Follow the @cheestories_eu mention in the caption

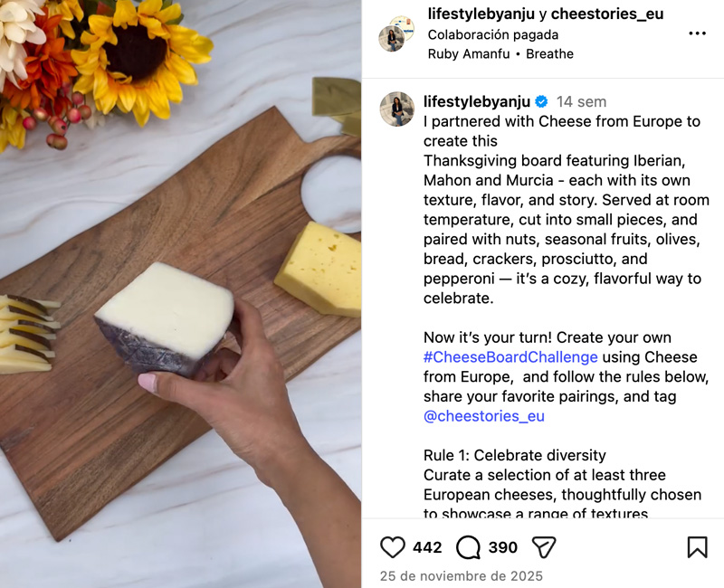point(484,416)
